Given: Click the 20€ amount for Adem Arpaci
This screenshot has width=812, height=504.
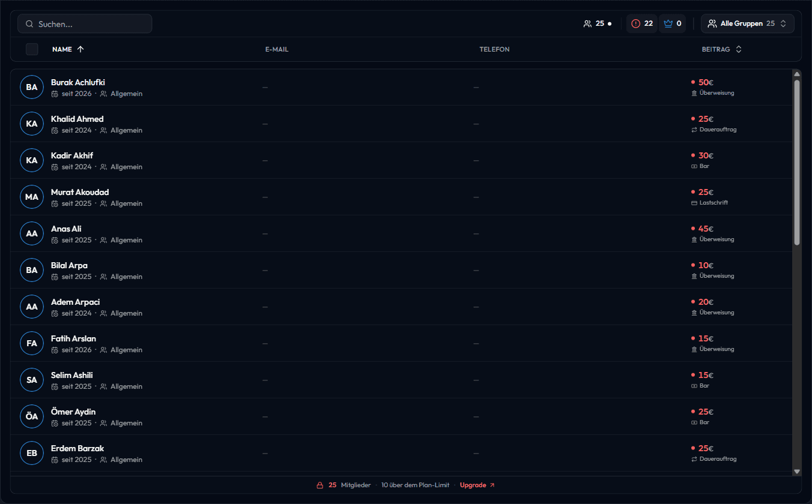Looking at the screenshot, I should [x=706, y=302].
